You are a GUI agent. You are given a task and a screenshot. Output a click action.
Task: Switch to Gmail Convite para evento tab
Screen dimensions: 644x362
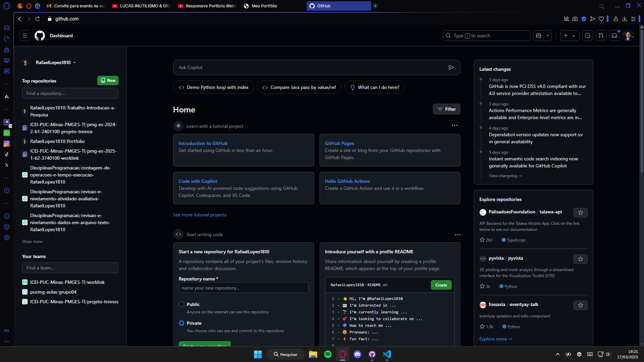point(76,6)
